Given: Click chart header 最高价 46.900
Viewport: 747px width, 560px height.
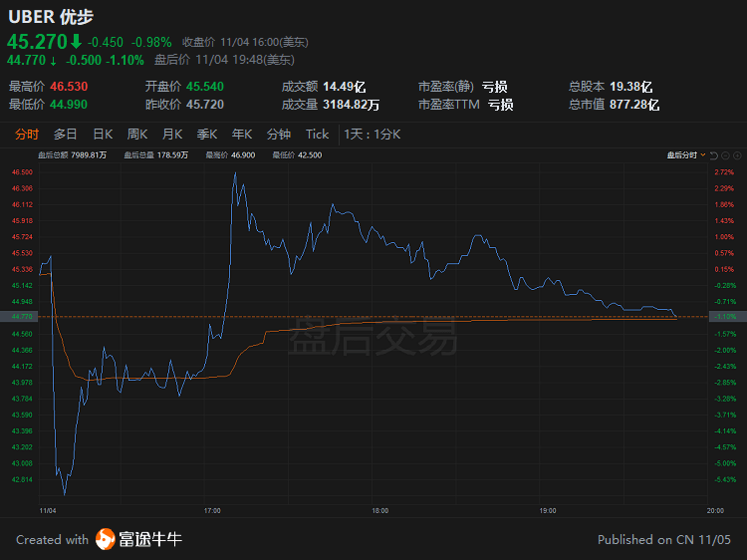Looking at the screenshot, I should tap(230, 155).
